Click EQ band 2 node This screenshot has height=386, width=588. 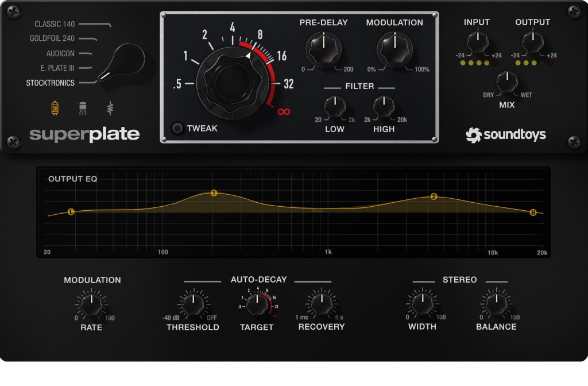(434, 197)
